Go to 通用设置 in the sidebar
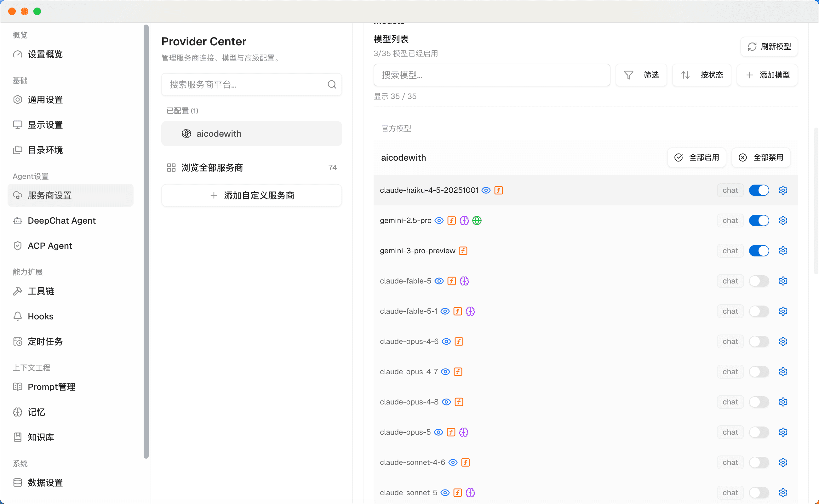819x504 pixels. click(70, 100)
